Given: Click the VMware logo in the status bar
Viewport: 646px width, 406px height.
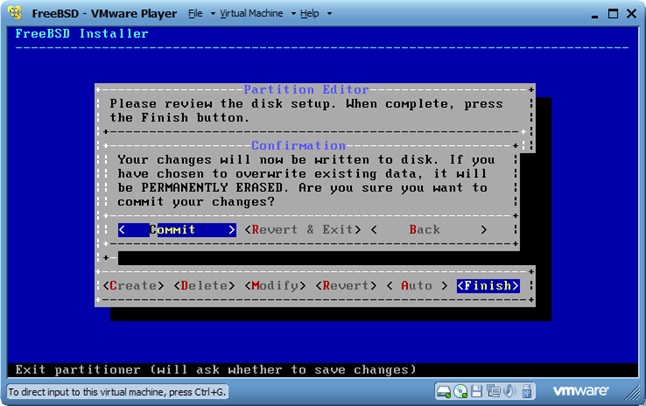Looking at the screenshot, I should (582, 391).
